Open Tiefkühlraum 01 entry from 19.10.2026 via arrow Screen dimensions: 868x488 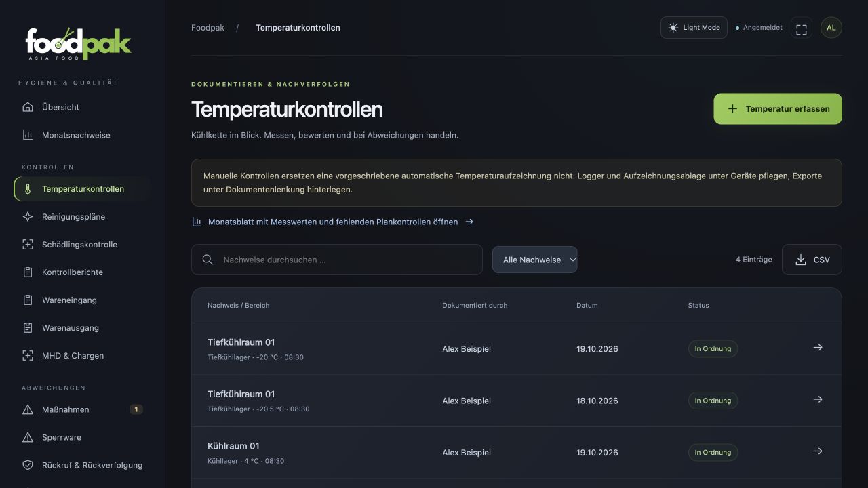point(818,348)
